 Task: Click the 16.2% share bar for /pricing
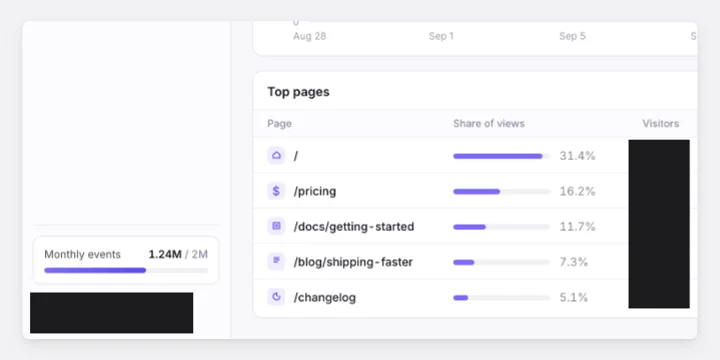pos(501,191)
